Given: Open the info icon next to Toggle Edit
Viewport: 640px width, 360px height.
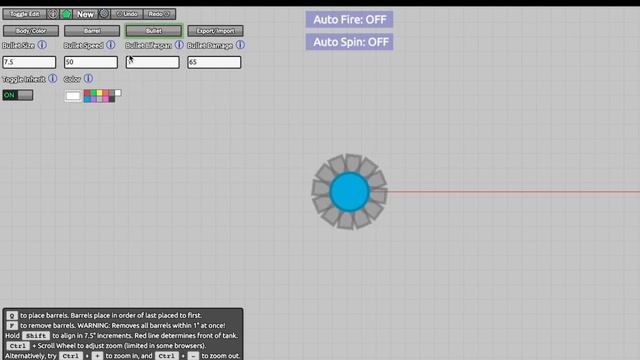Looking at the screenshot, I should point(53,14).
